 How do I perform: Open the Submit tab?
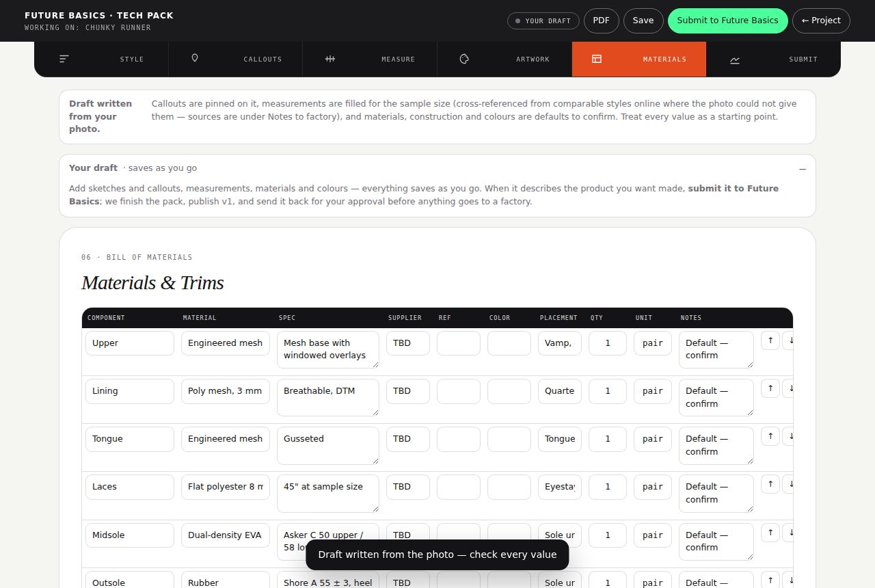pos(773,59)
